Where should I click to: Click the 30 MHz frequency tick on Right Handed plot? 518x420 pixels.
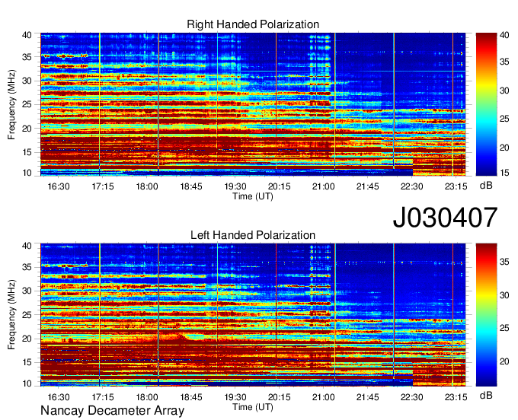pyautogui.click(x=27, y=81)
